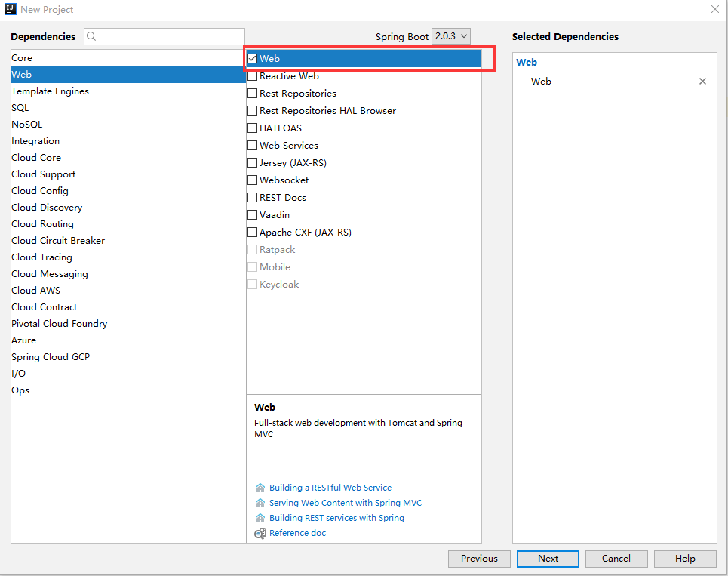Screen dimensions: 728x576
Task: Open the Reference doc link
Action: [297, 533]
